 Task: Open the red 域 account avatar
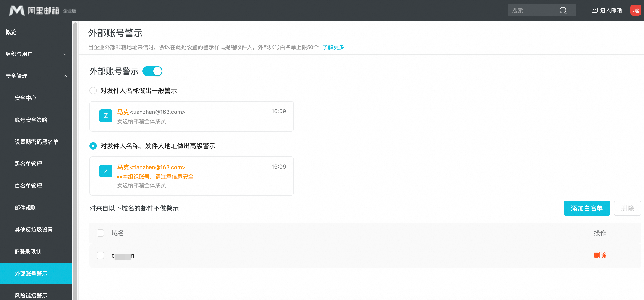(x=635, y=10)
